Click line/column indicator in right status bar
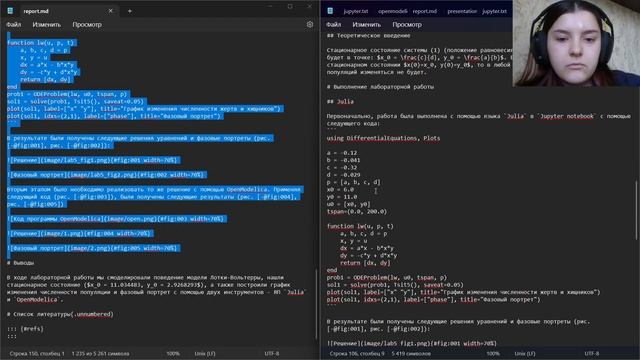This screenshot has height=360, width=640. pos(357,353)
